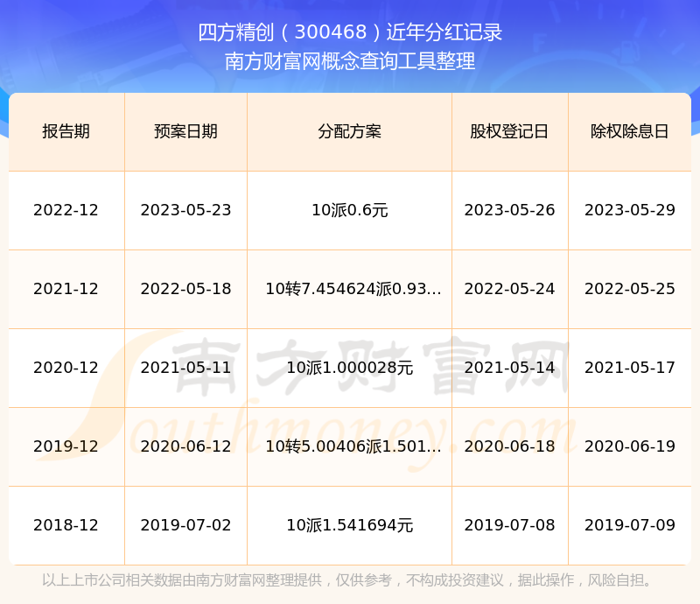Click ex-dividend date 2023-05-29

click(x=630, y=210)
